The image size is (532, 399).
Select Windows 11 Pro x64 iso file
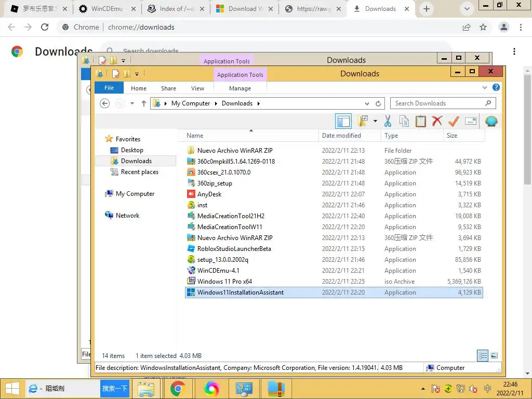coord(334,281)
